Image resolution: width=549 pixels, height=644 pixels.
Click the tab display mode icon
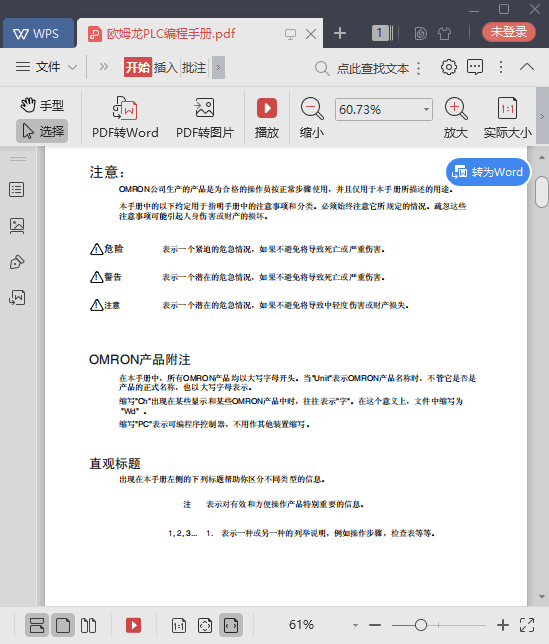click(x=290, y=34)
